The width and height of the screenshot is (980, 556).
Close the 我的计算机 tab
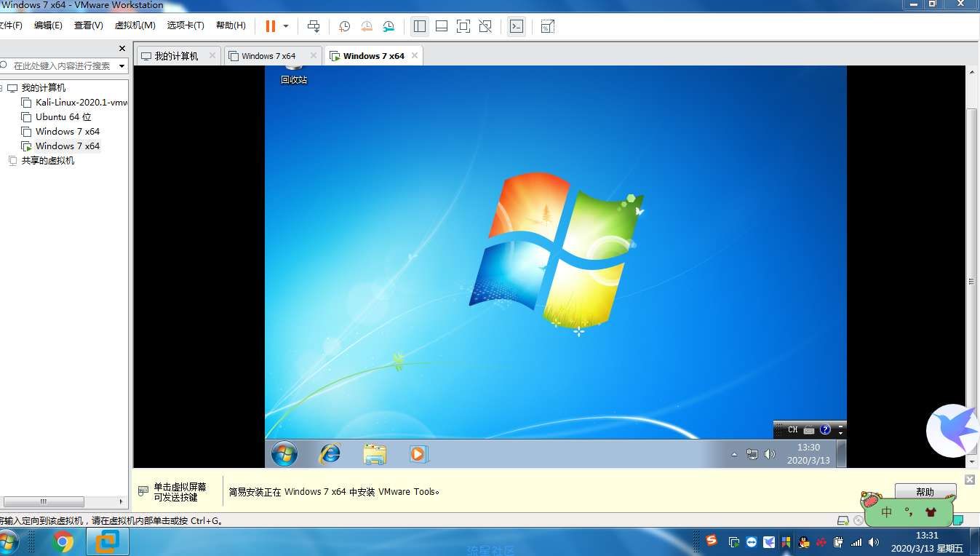click(212, 55)
